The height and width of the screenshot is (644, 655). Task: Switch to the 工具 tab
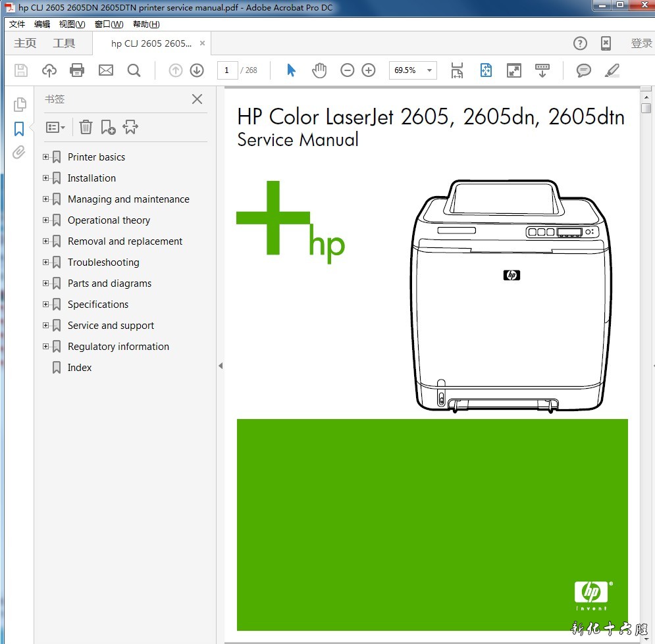64,43
